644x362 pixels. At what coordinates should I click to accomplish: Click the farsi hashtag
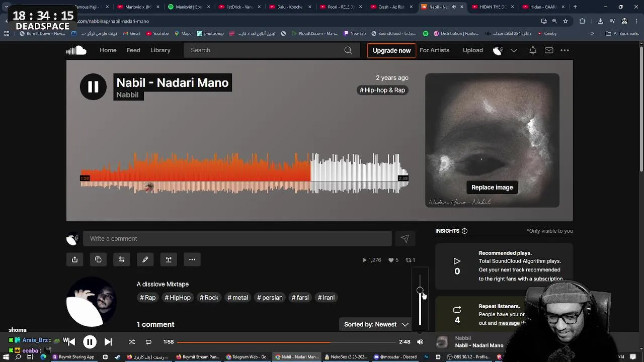click(300, 298)
